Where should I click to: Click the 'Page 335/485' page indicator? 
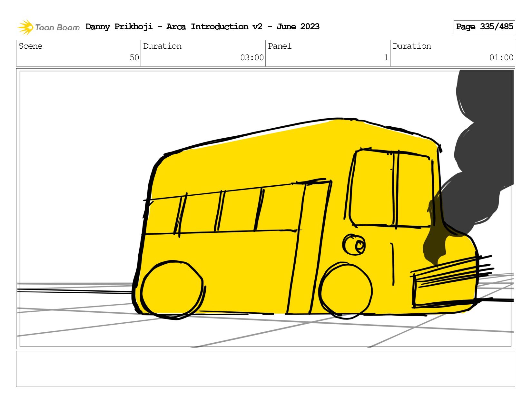[x=484, y=27]
